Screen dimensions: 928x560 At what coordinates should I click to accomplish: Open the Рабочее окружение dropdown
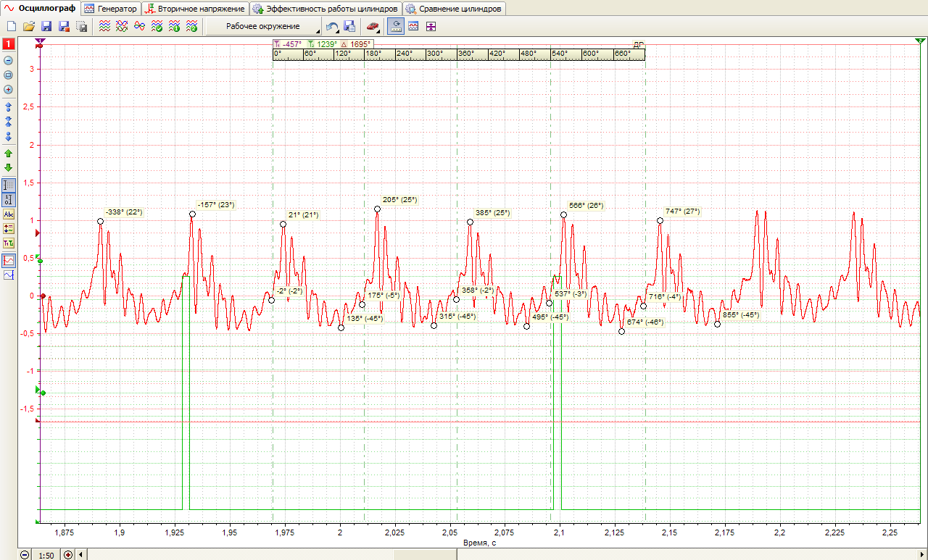[263, 27]
